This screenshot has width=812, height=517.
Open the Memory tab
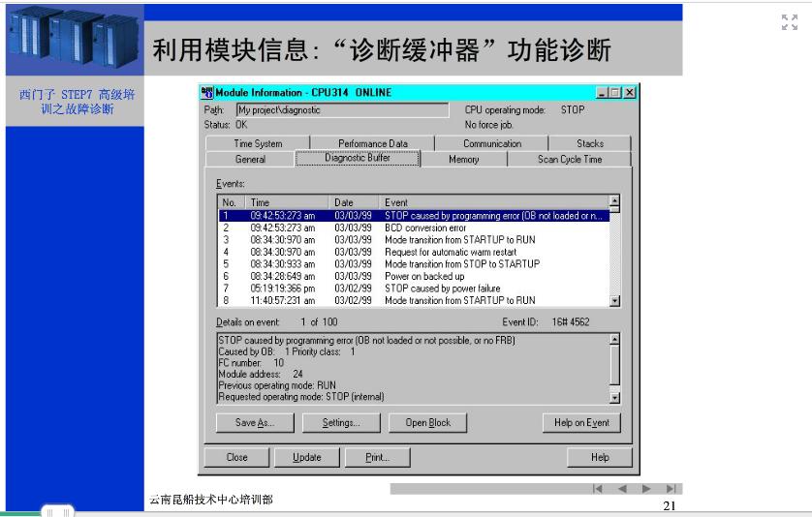coord(463,159)
